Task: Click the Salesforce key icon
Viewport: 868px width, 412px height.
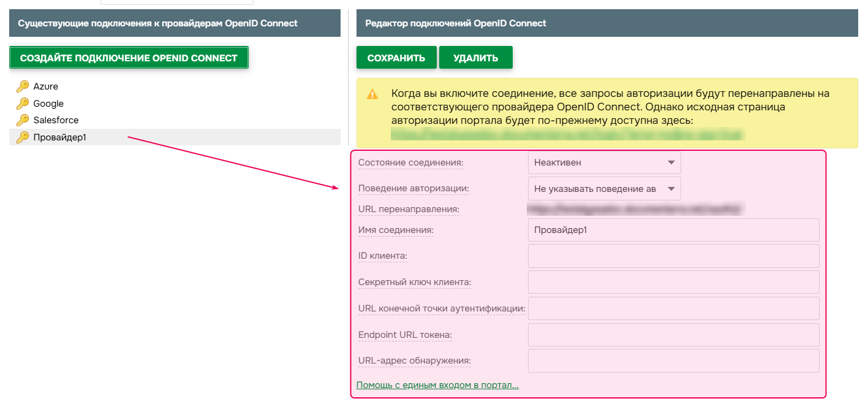Action: 23,120
